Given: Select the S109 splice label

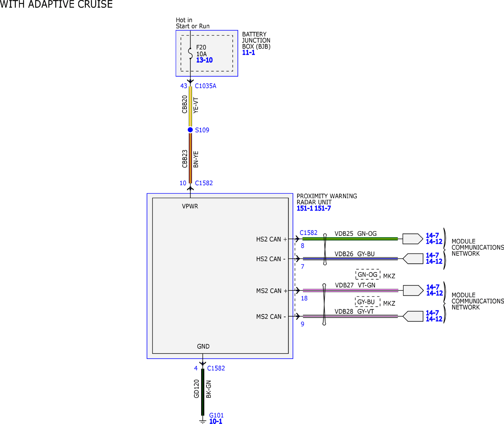Looking at the screenshot, I should 202,130.
